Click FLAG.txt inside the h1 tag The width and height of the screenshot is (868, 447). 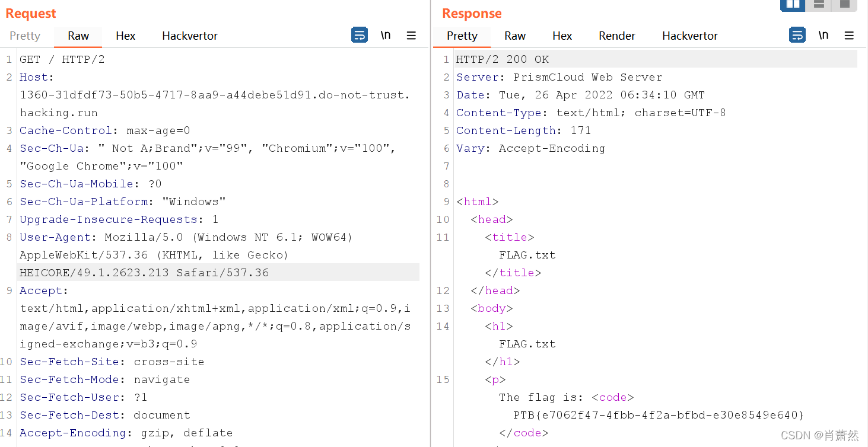527,344
